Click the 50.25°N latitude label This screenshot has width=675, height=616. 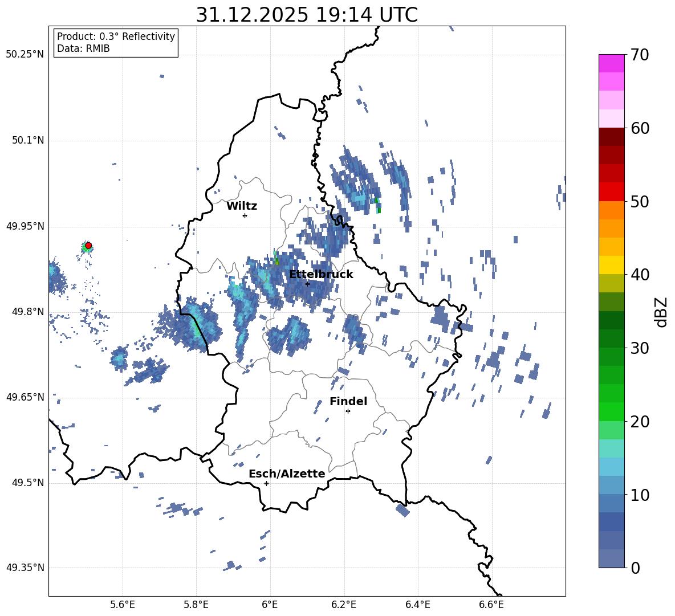(x=25, y=55)
